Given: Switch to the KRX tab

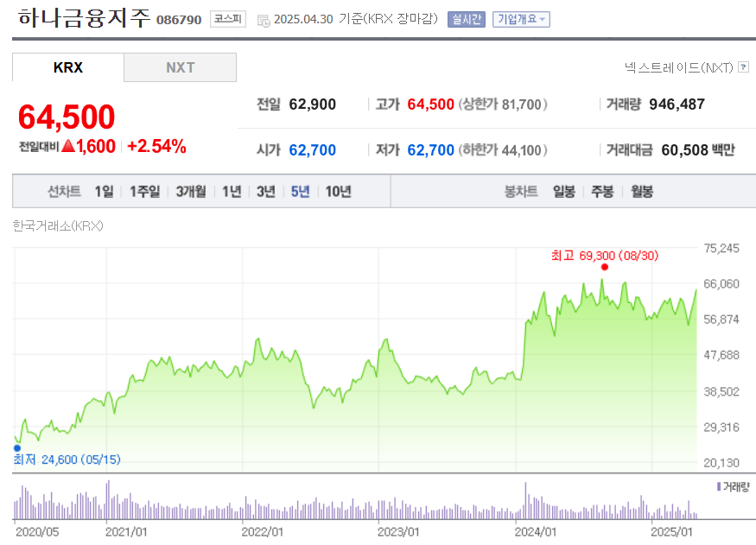Looking at the screenshot, I should pyautogui.click(x=68, y=67).
